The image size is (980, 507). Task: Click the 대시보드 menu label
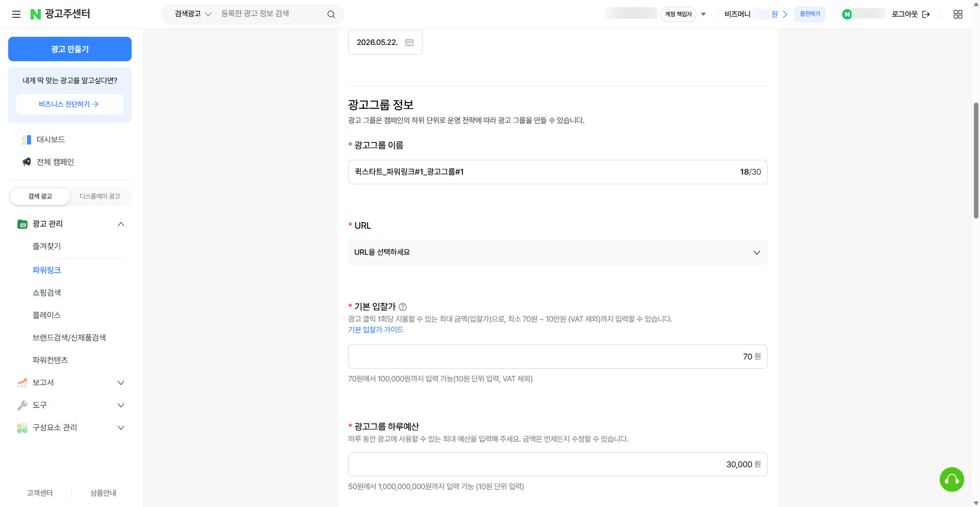coord(51,139)
